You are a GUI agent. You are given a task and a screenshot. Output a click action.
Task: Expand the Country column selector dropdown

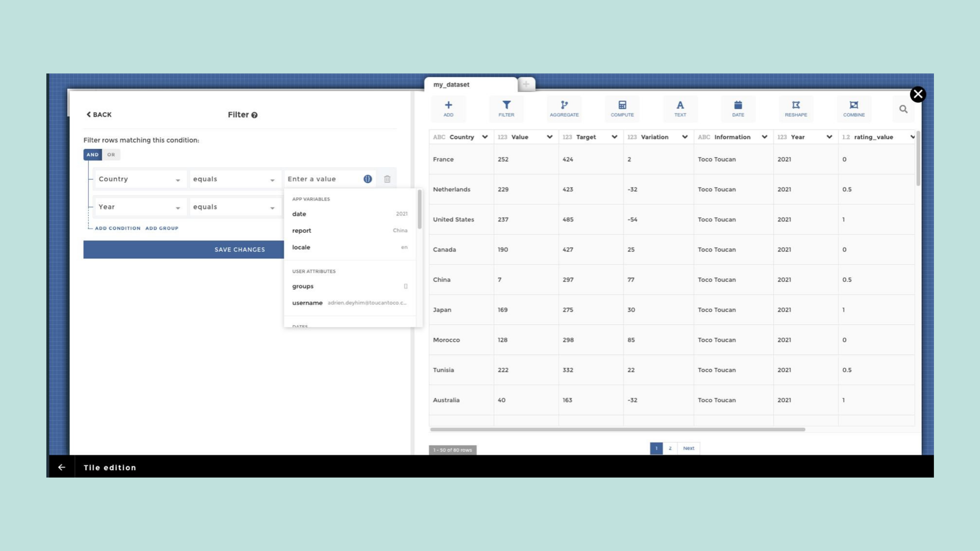tap(139, 179)
